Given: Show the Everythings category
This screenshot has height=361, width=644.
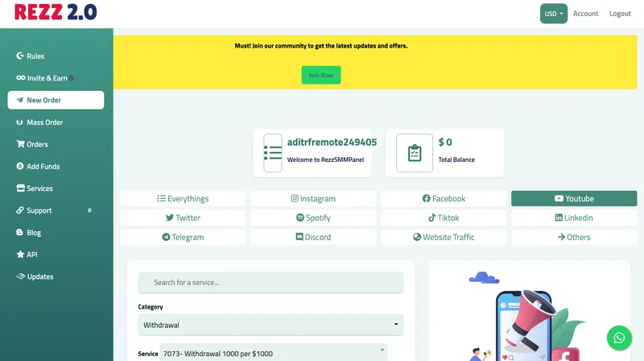Looking at the screenshot, I should click(183, 198).
